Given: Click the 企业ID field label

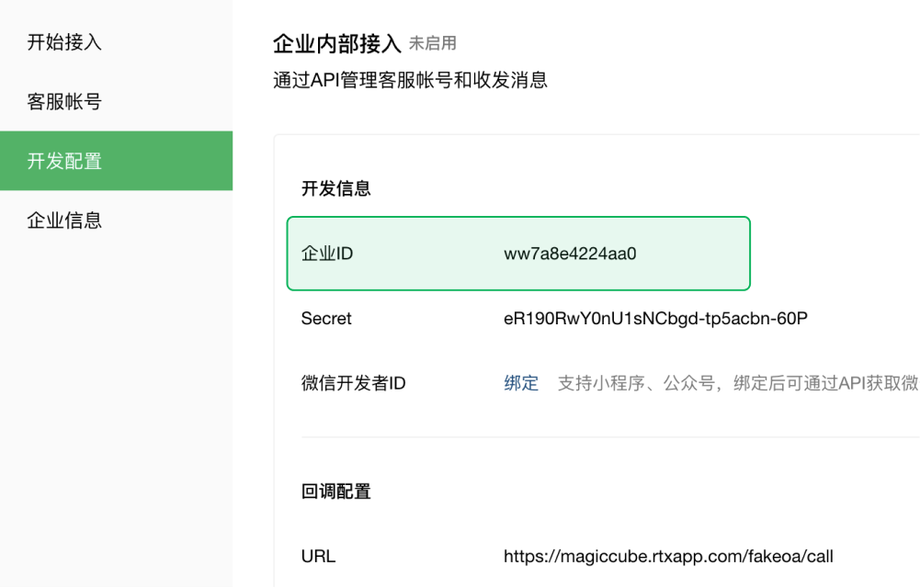Looking at the screenshot, I should tap(327, 254).
